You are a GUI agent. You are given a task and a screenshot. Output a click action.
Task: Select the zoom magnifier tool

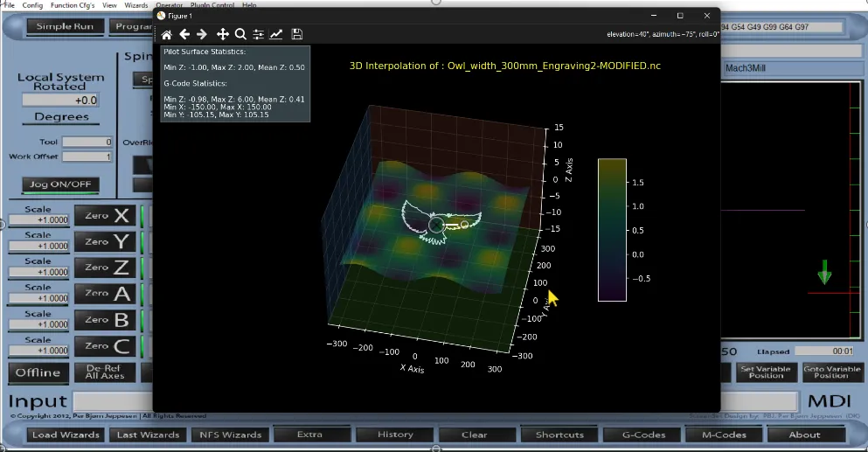(240, 34)
